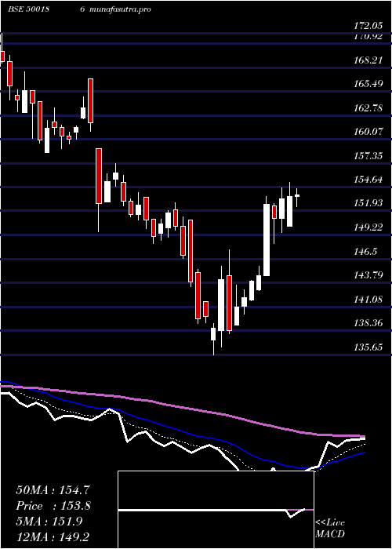Click the 151.93 price level label

(x=367, y=203)
